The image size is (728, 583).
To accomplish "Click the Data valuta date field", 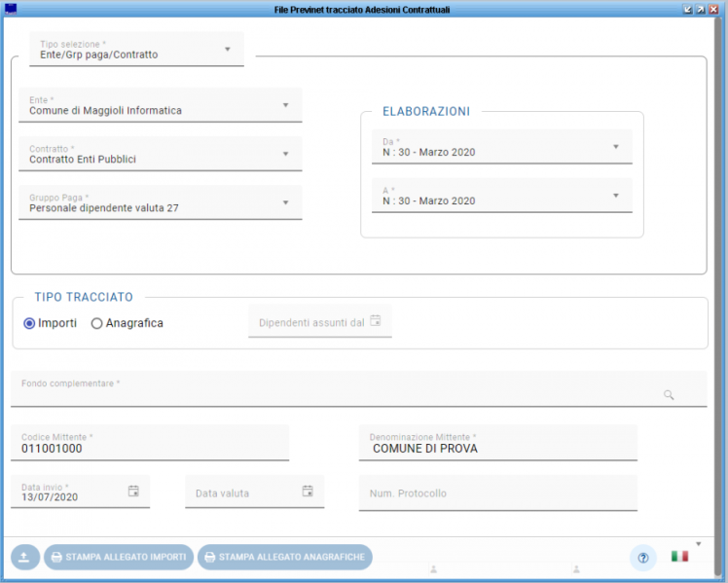I will (x=254, y=492).
